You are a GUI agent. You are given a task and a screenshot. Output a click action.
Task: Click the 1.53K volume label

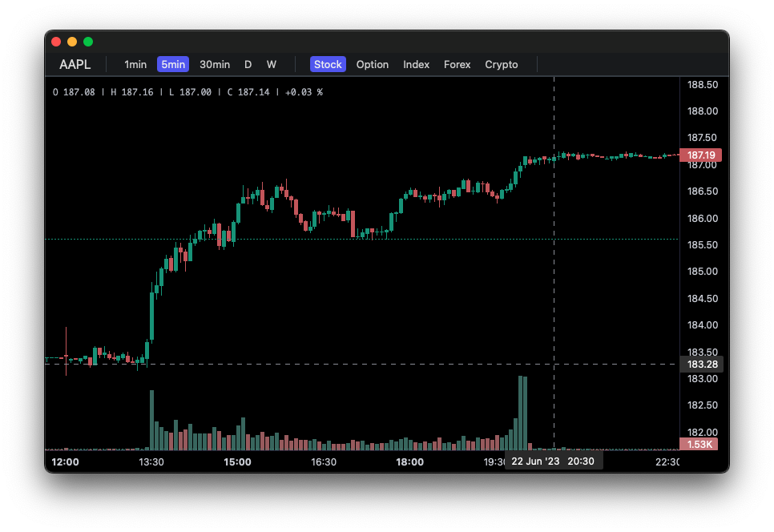(x=701, y=444)
